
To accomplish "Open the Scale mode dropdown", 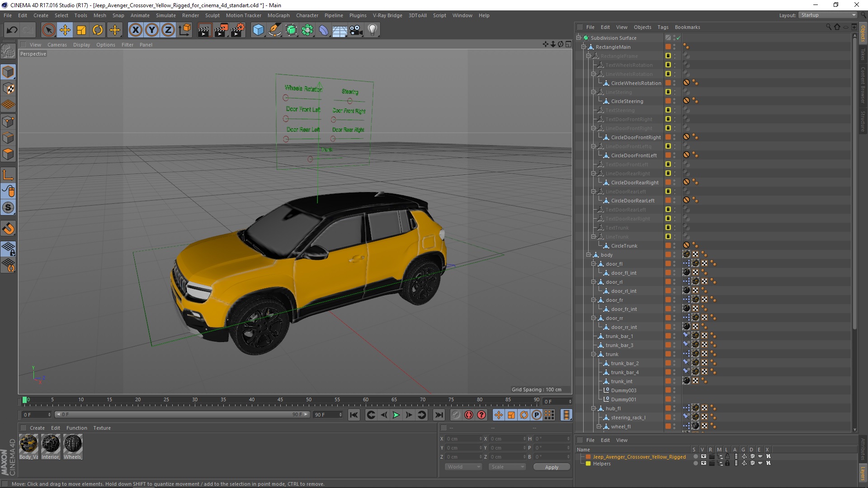I will point(507,467).
